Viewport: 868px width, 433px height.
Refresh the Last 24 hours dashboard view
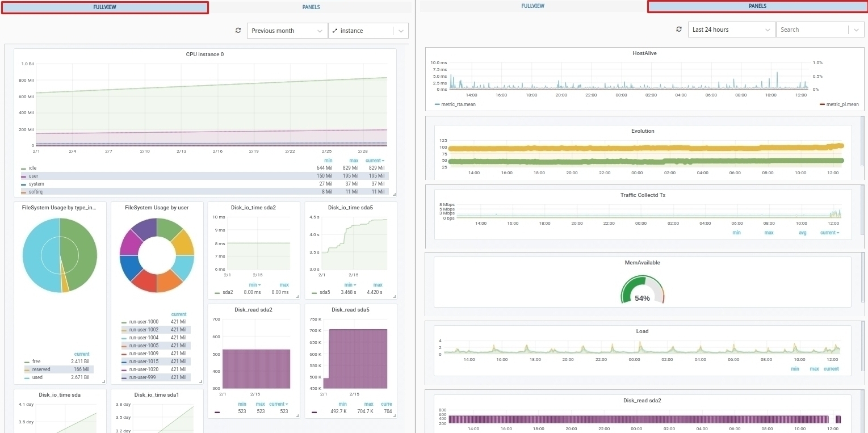(x=679, y=30)
